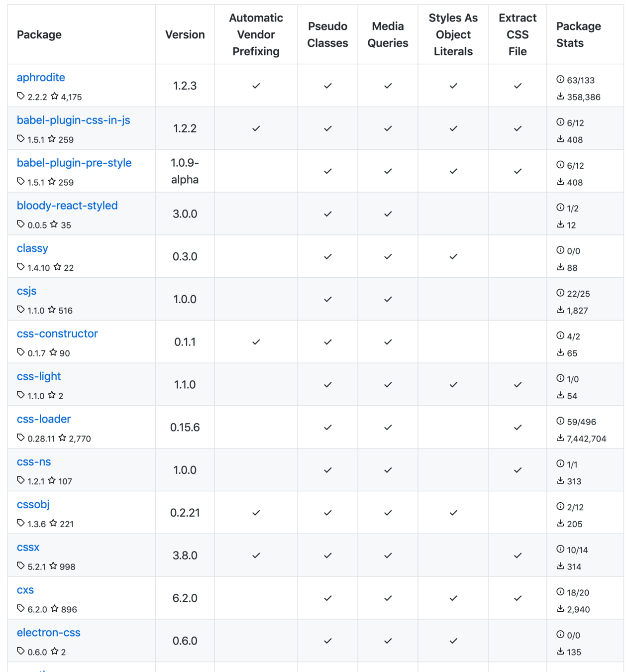Screen dimensions: 629x672
Task: Open the bloody-react-styled link
Action: pyautogui.click(x=67, y=206)
